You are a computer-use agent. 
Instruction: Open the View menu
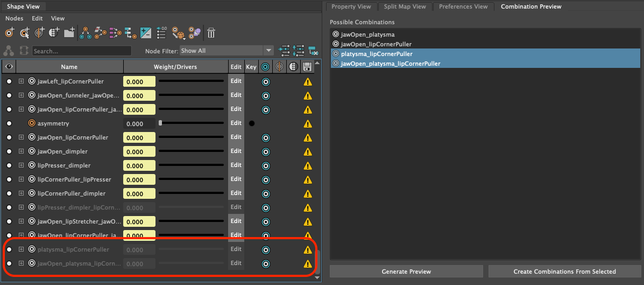coord(58,18)
